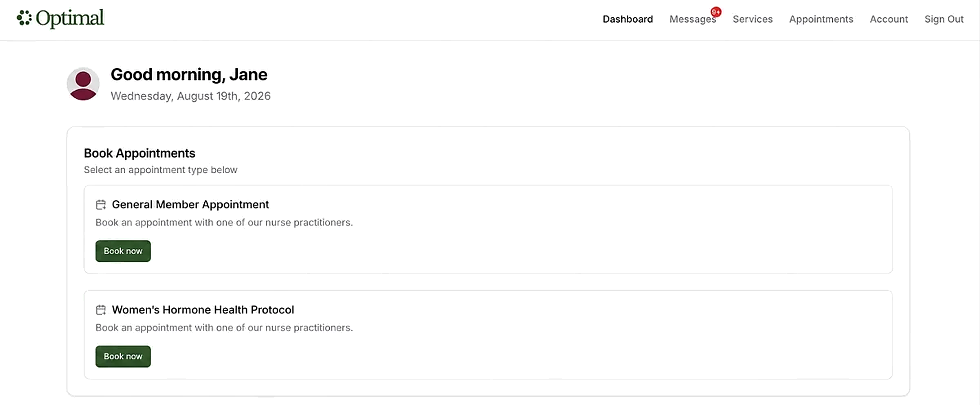Click 'Select an appointment type below' text

(x=160, y=170)
